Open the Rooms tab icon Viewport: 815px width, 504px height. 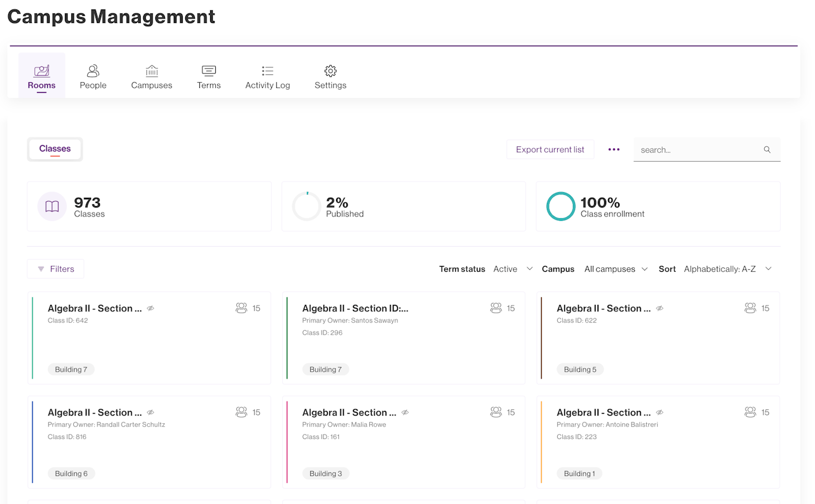[x=41, y=71]
